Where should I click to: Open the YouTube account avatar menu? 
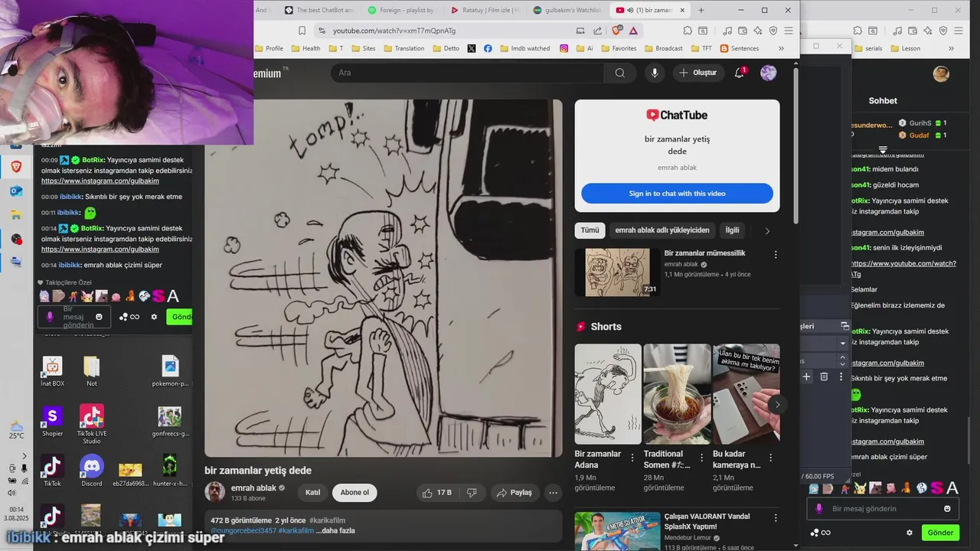point(768,73)
